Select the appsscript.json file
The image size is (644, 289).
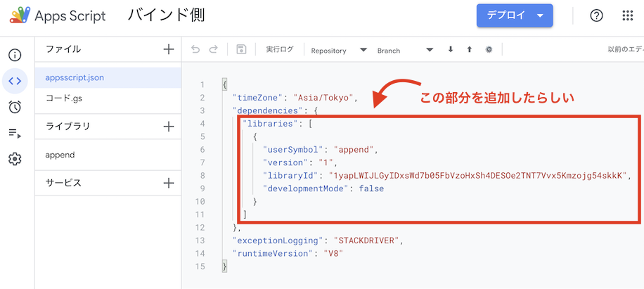click(x=108, y=77)
